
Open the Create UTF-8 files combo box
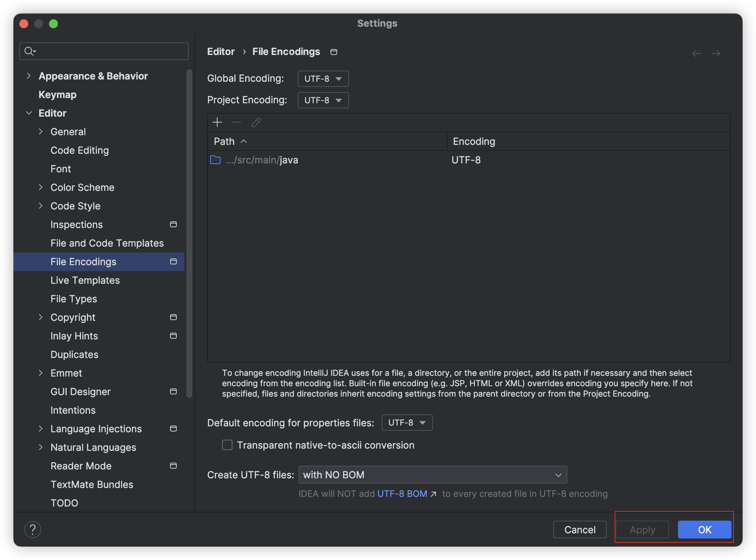click(433, 475)
